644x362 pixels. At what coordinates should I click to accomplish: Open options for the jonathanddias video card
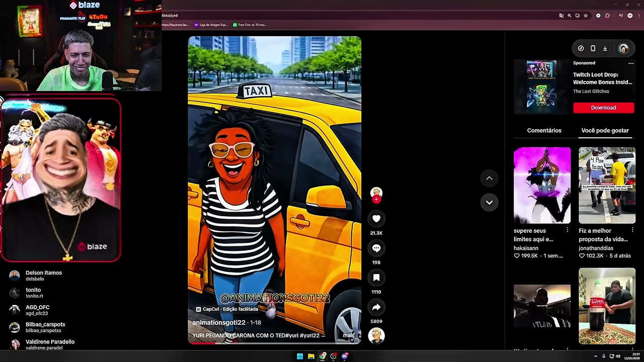tap(632, 230)
